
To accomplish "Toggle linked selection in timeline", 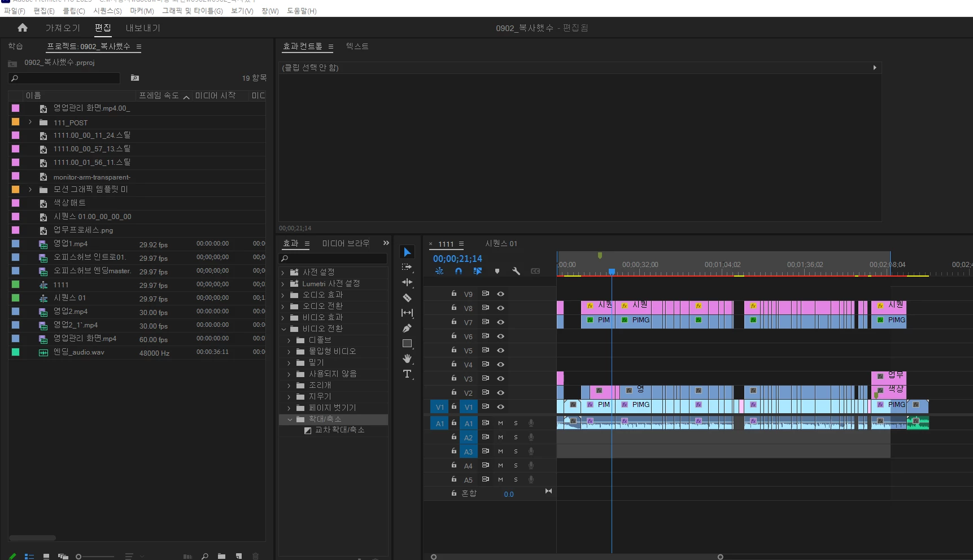I will click(x=478, y=271).
